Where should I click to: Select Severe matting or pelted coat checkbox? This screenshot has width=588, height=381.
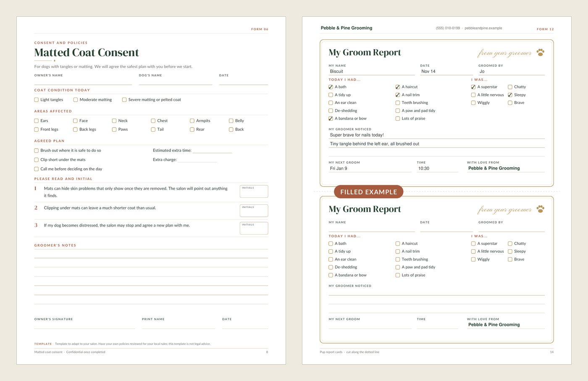(x=124, y=100)
